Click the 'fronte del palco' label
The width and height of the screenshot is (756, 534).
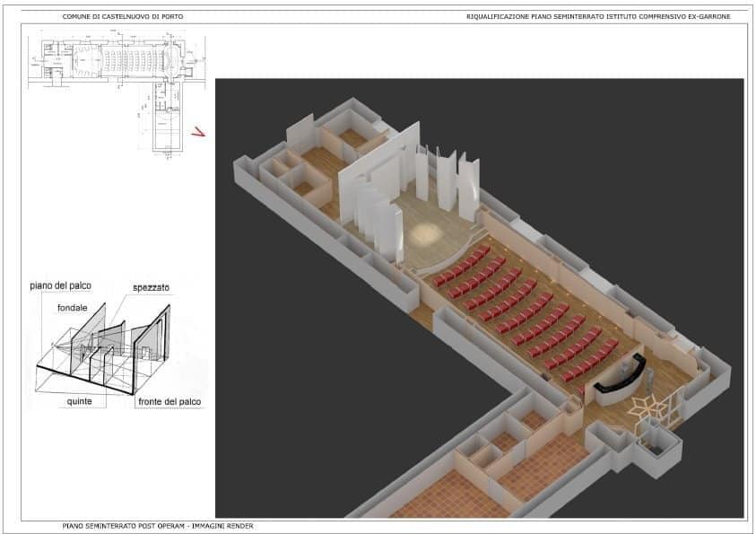pyautogui.click(x=169, y=401)
